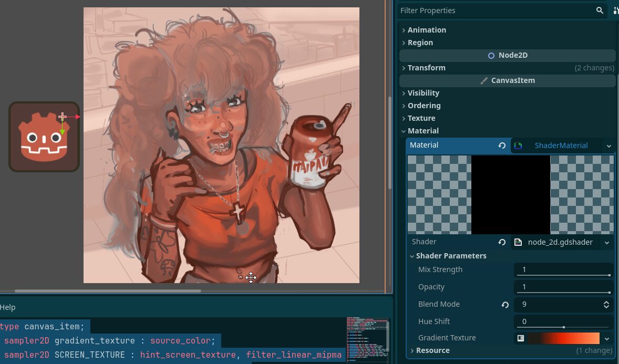Reset the Blend Mode value to default

tap(505, 305)
